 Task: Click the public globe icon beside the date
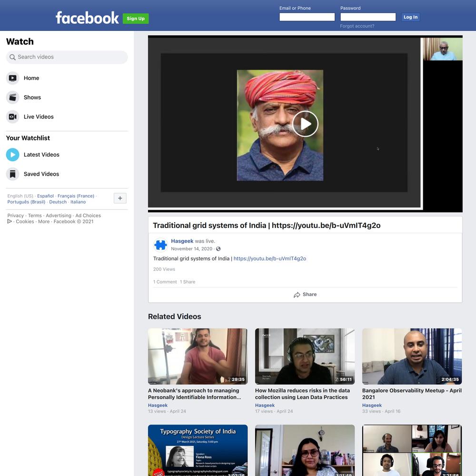(x=218, y=249)
